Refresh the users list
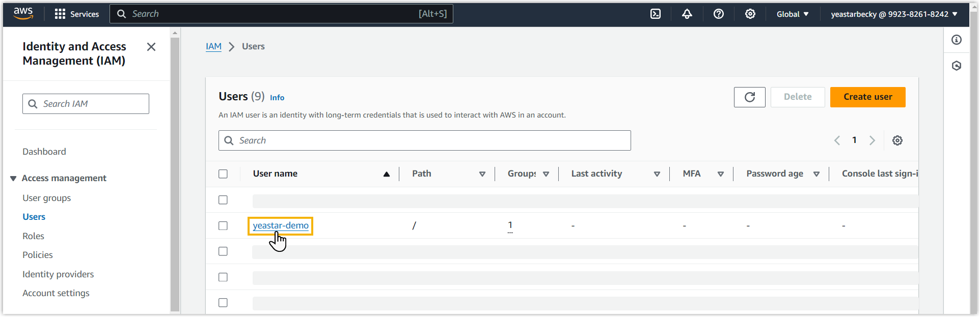 coord(749,97)
